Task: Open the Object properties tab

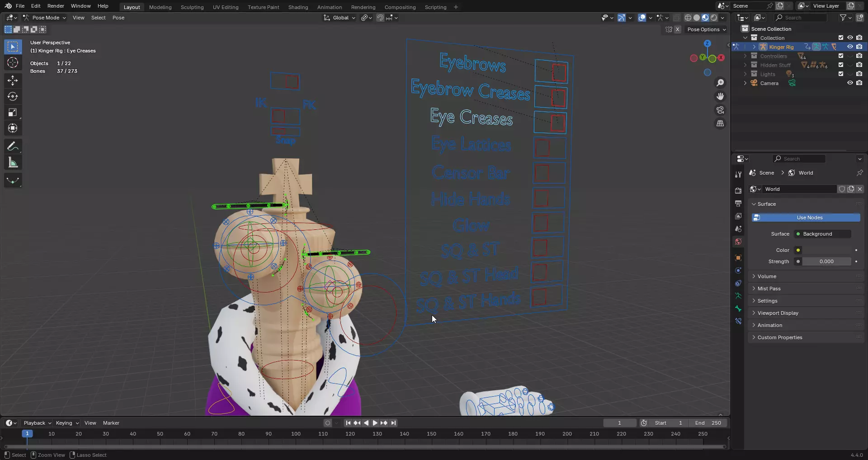Action: click(x=738, y=258)
